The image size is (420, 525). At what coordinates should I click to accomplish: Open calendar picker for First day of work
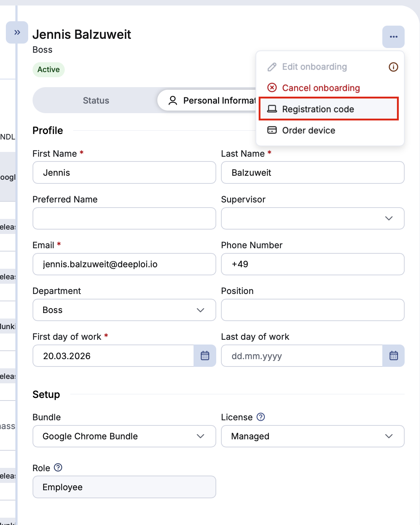[x=205, y=355]
